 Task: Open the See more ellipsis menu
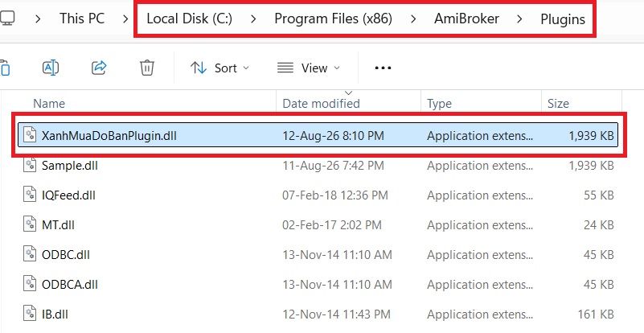point(383,68)
